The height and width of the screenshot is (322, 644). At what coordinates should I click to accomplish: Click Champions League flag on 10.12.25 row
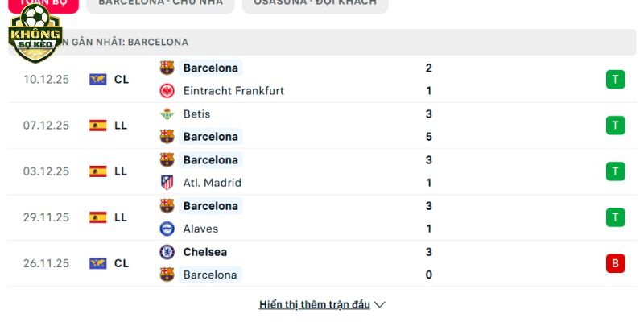coord(98,80)
